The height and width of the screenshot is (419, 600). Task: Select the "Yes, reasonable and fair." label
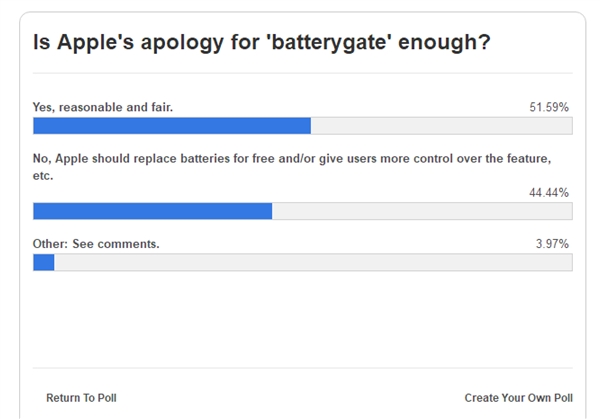coord(103,106)
